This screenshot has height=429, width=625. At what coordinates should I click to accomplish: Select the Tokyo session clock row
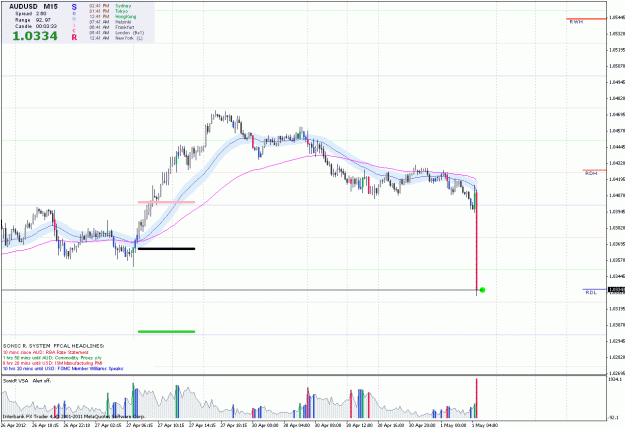[108, 12]
